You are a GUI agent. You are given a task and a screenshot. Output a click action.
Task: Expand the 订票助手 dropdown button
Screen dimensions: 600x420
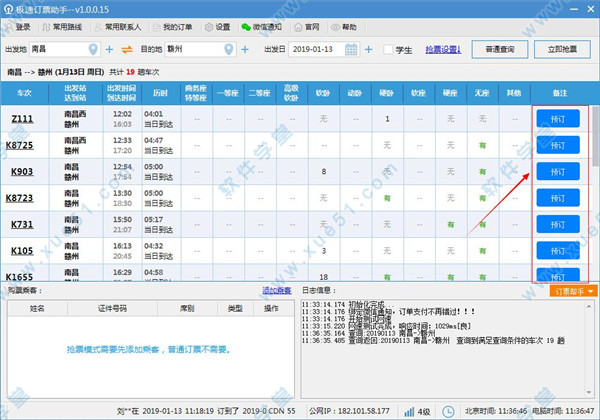point(574,291)
